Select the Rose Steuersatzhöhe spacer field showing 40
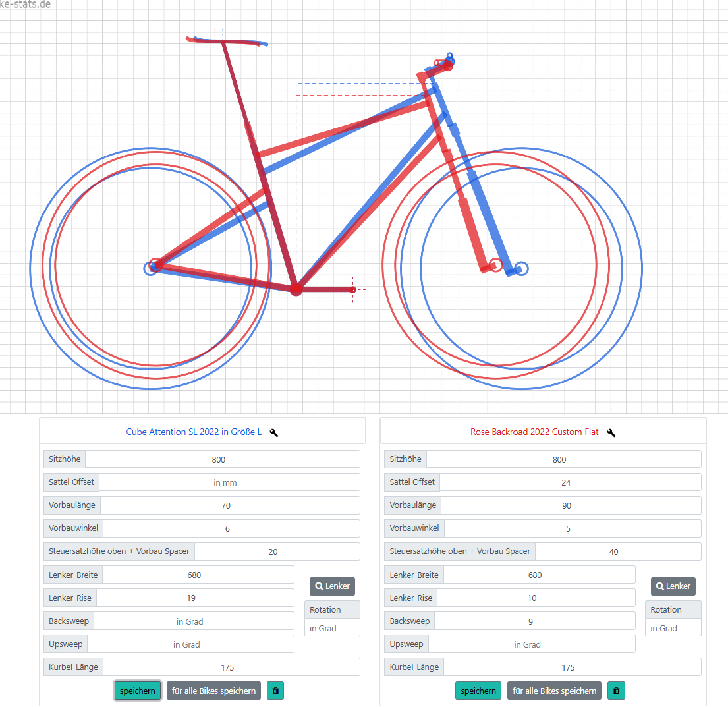The height and width of the screenshot is (707, 728). pyautogui.click(x=618, y=551)
